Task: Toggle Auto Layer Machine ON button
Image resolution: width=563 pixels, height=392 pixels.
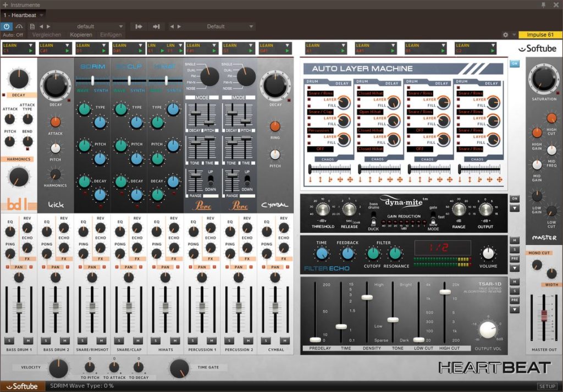Action: point(515,64)
